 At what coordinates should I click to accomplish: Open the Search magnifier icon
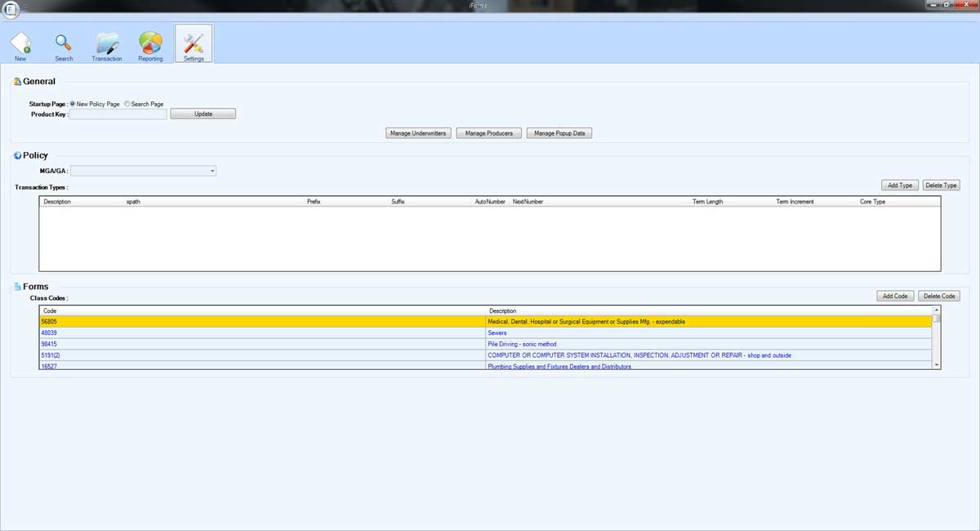tap(64, 45)
